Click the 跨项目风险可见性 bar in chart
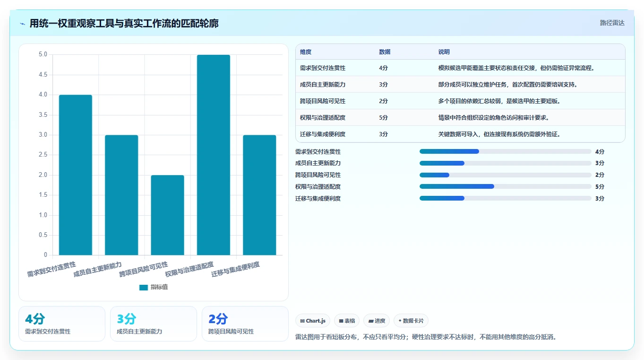Screen dimensions: 644x360 coord(167,215)
